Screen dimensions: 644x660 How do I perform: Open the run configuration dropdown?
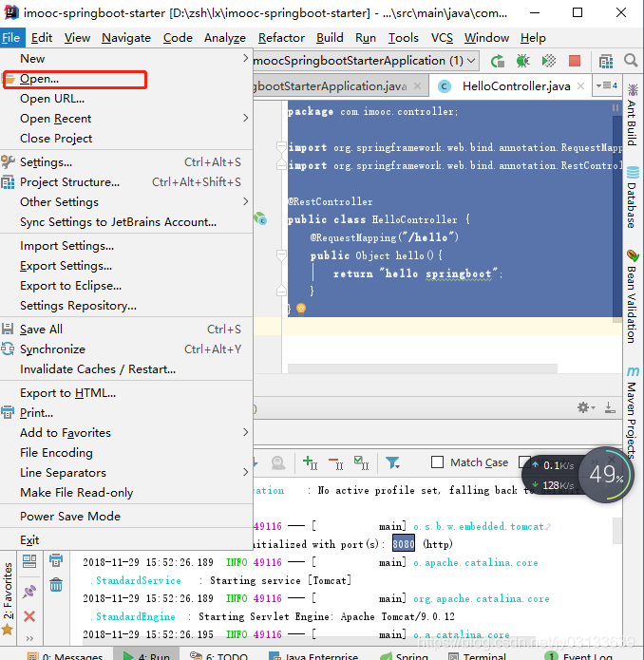(x=365, y=61)
